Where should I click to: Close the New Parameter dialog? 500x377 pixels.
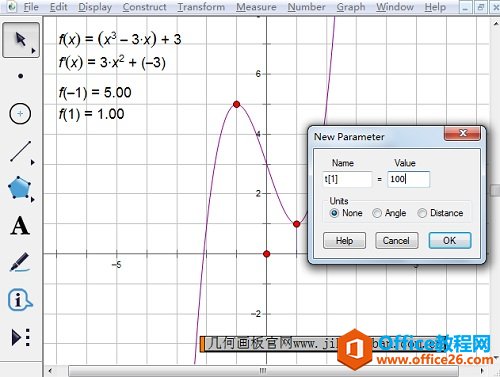463,133
